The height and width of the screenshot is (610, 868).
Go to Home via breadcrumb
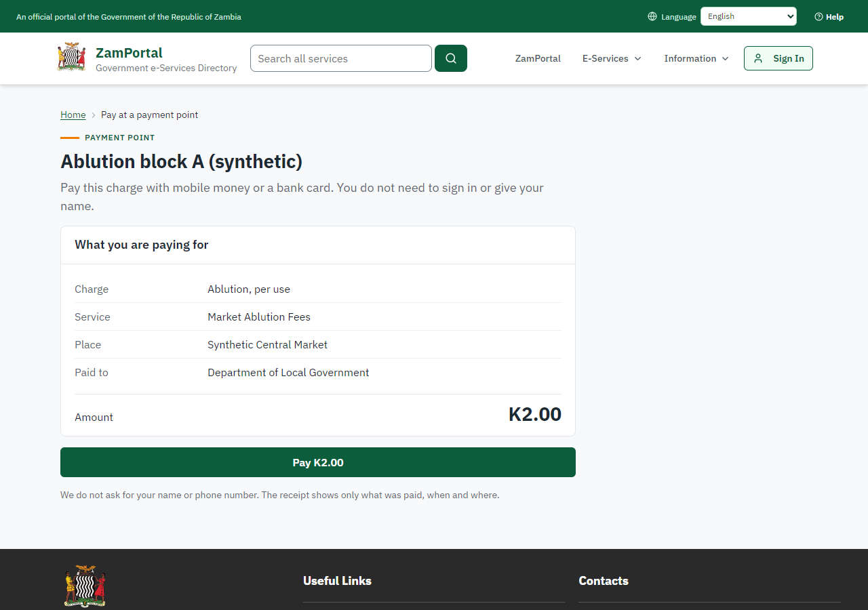(x=73, y=115)
